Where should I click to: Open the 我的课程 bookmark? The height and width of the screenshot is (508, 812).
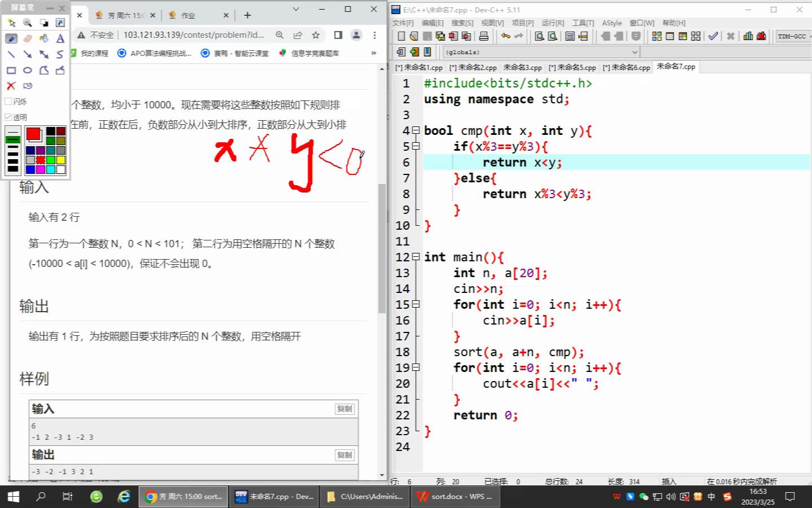pos(89,53)
